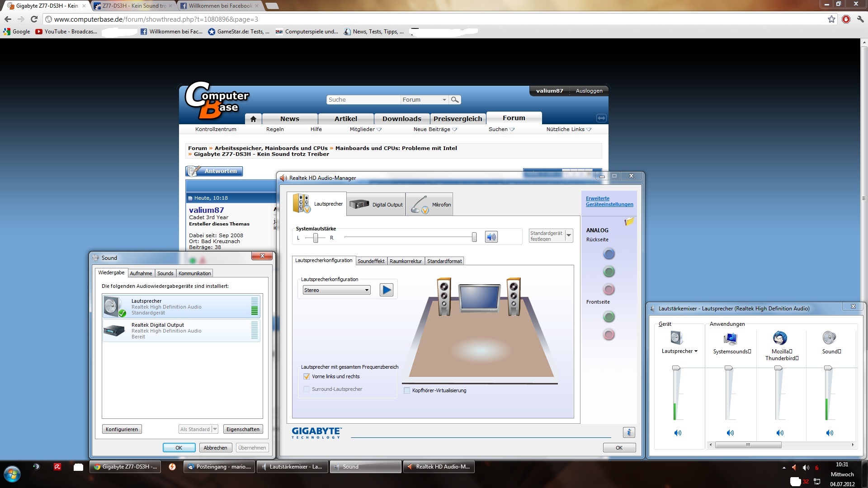Screen dimensions: 868x488
Task: Open Erweiterte Geräteeinstellungen link
Action: click(x=609, y=202)
